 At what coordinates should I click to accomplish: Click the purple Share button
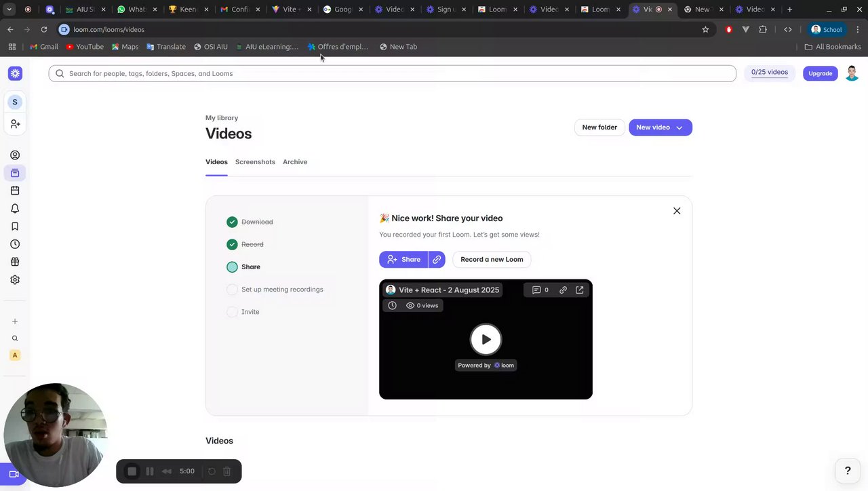coord(403,259)
